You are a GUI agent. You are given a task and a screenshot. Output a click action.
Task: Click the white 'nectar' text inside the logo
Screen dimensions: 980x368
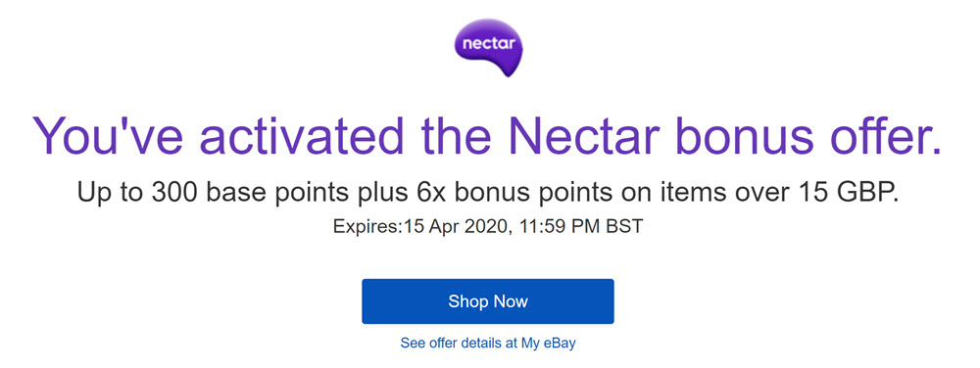point(488,44)
